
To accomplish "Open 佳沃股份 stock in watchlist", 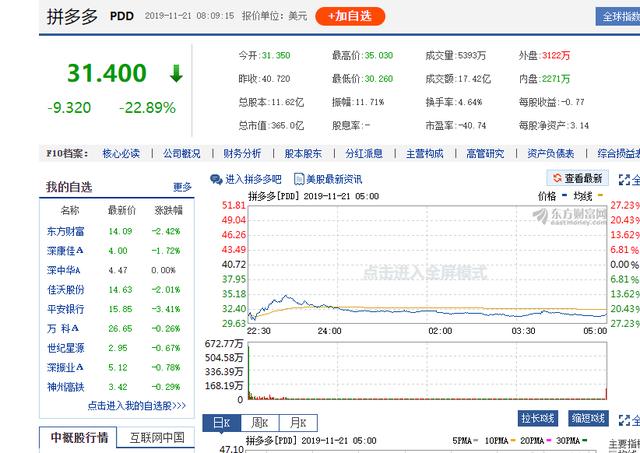I will 65,290.
